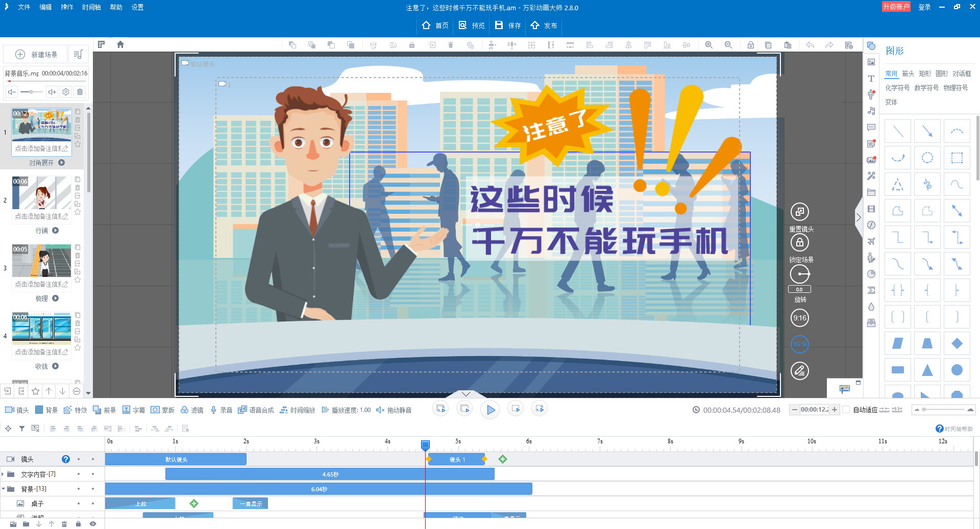Open the 梳理 transition for scene 3

point(47,298)
